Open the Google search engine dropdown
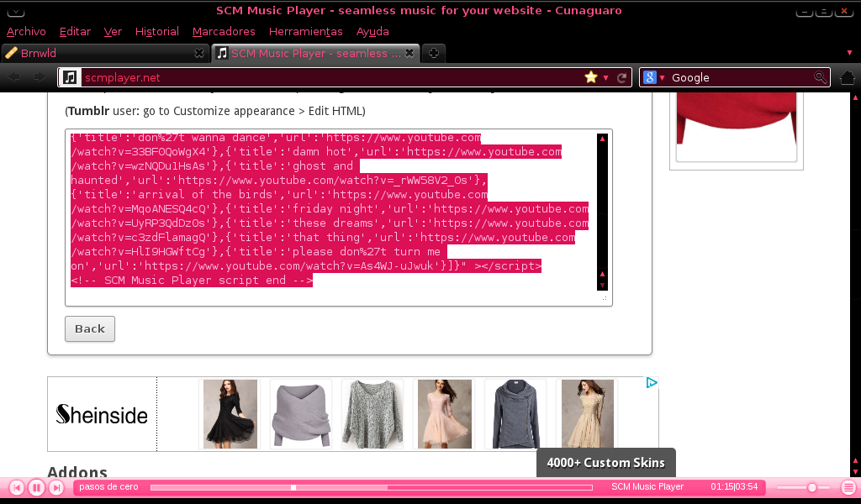 (x=654, y=77)
